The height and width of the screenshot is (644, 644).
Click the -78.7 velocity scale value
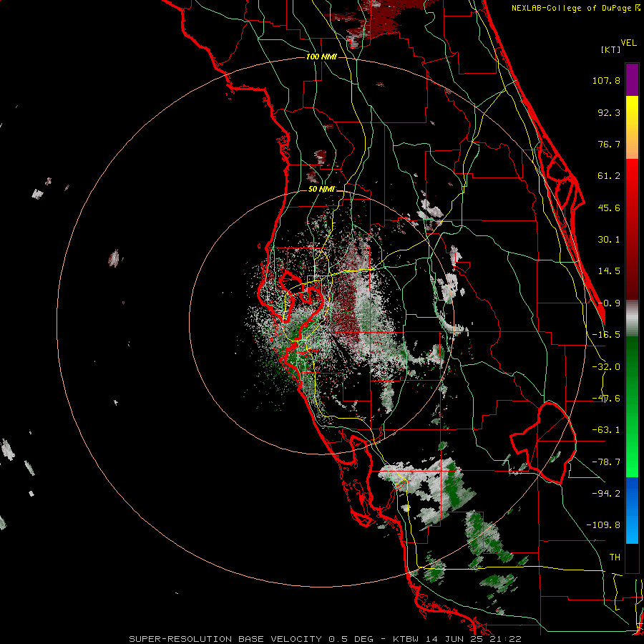click(x=606, y=462)
